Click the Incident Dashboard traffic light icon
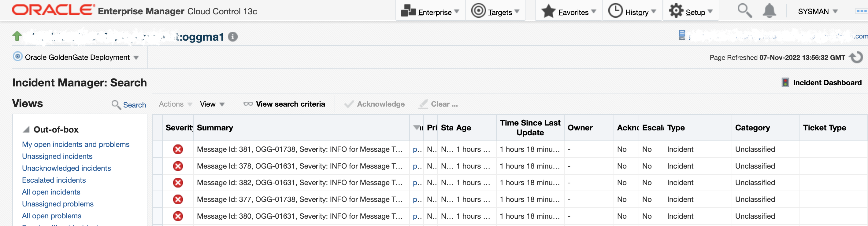The width and height of the screenshot is (868, 226). [785, 83]
